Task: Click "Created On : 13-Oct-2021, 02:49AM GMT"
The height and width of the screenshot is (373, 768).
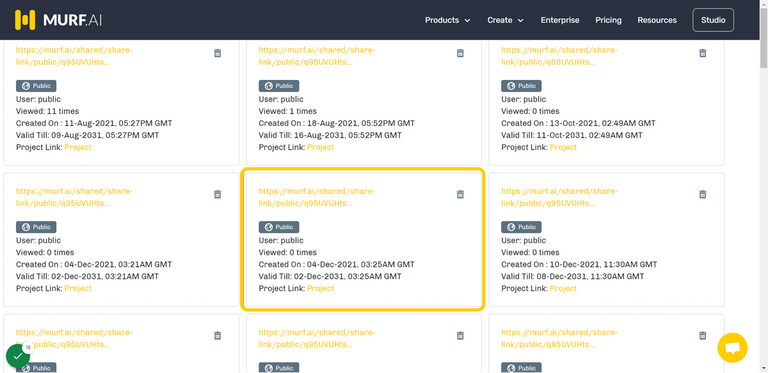Action: [578, 123]
